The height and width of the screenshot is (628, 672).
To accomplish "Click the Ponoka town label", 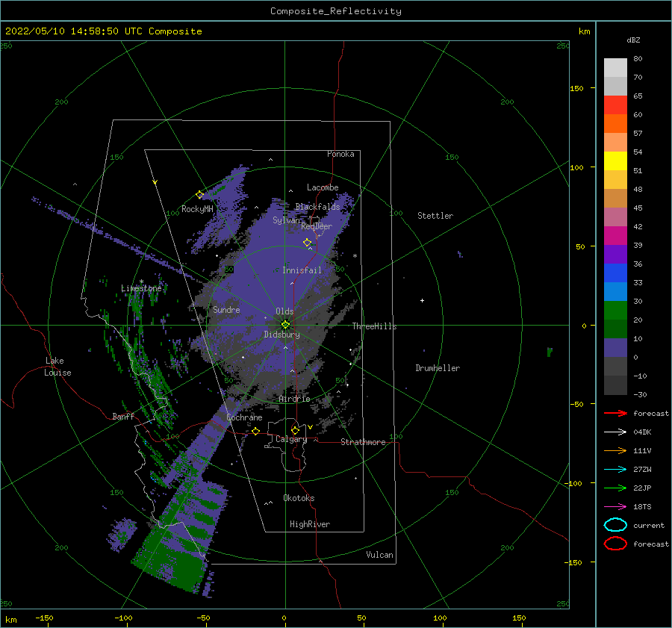I will 340,154.
